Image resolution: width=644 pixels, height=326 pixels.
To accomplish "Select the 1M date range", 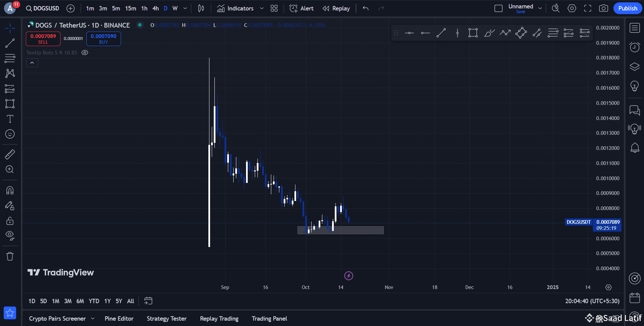I will tap(55, 301).
